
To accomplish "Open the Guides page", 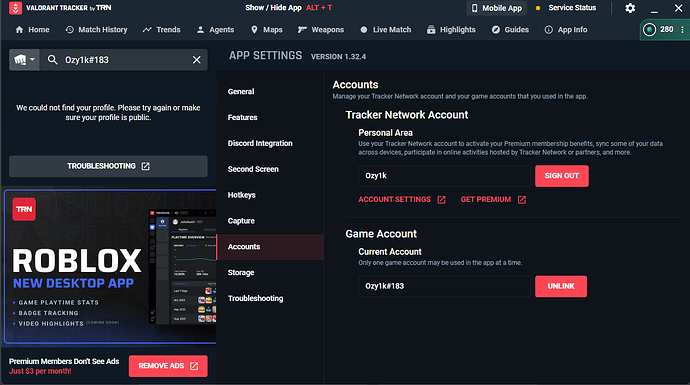I will pyautogui.click(x=510, y=29).
